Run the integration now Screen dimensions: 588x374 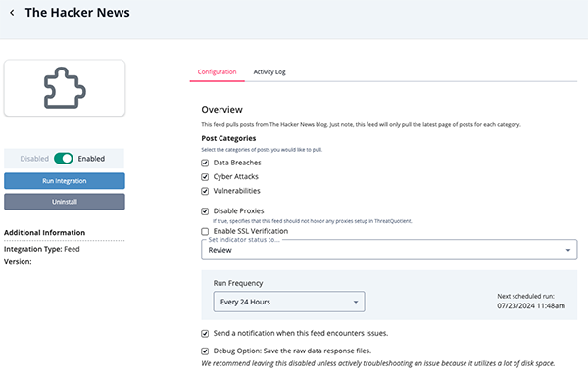(65, 181)
